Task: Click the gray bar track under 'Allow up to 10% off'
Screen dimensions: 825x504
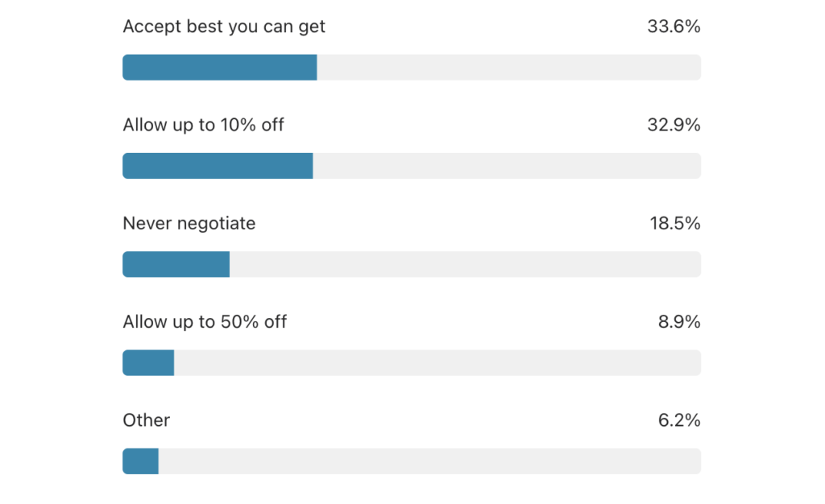Action: point(507,166)
